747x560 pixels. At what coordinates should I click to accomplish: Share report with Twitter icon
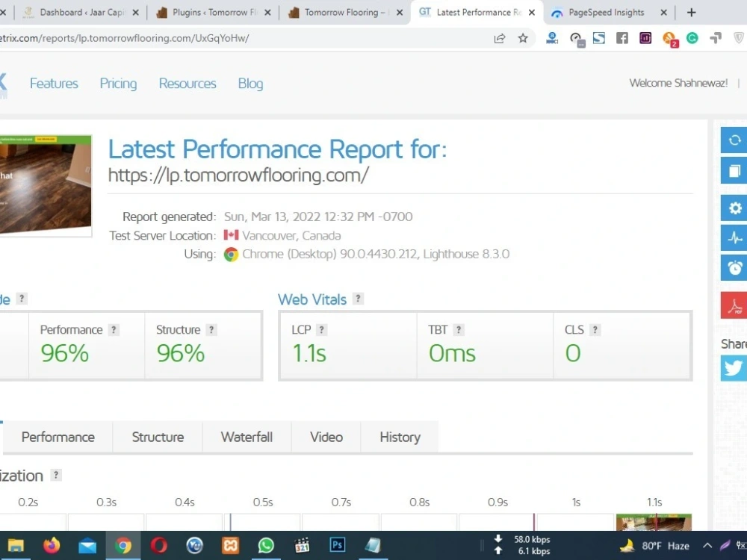coord(734,368)
